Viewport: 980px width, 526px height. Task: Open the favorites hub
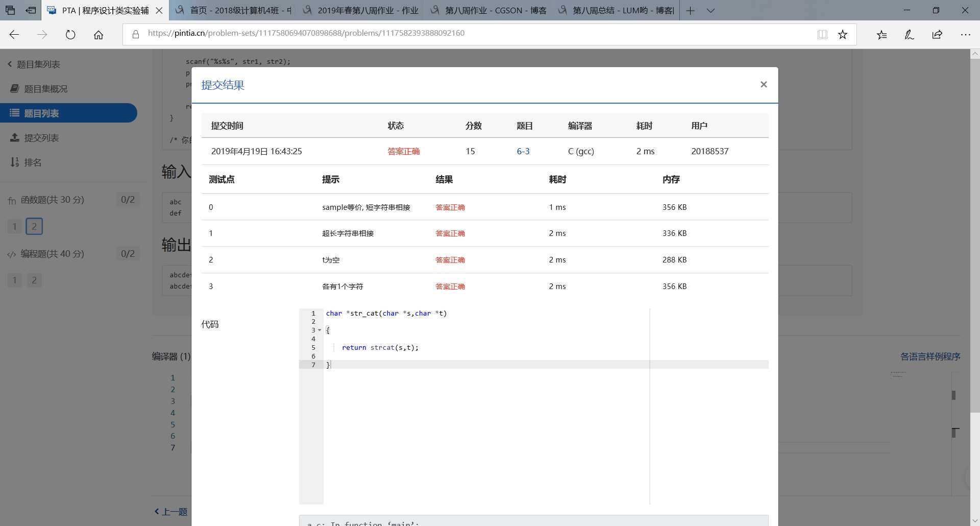click(x=881, y=34)
